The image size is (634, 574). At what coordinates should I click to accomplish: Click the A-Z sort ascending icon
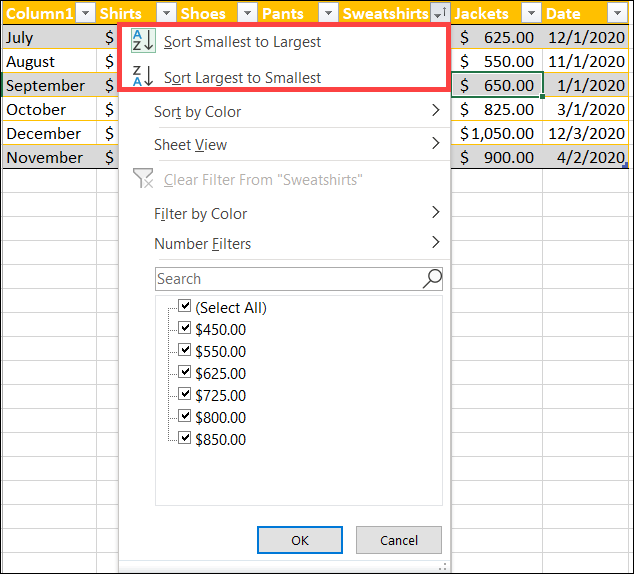(142, 42)
